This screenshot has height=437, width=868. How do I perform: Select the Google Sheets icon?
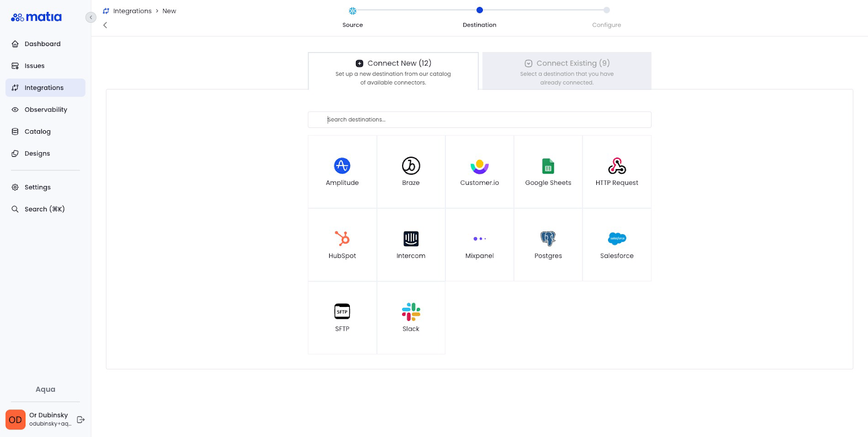[x=548, y=166]
